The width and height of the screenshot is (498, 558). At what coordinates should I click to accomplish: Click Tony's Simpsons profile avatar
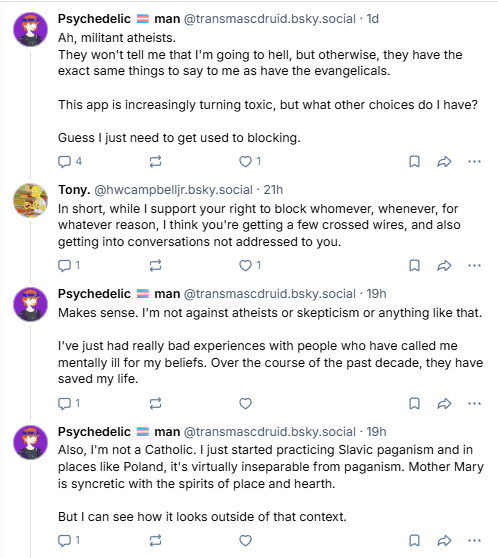pos(31,200)
